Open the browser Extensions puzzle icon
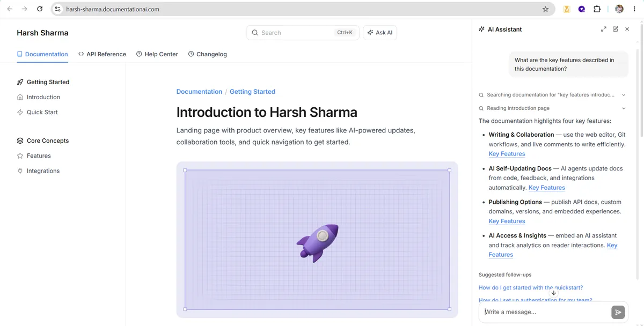644x326 pixels. [x=597, y=9]
